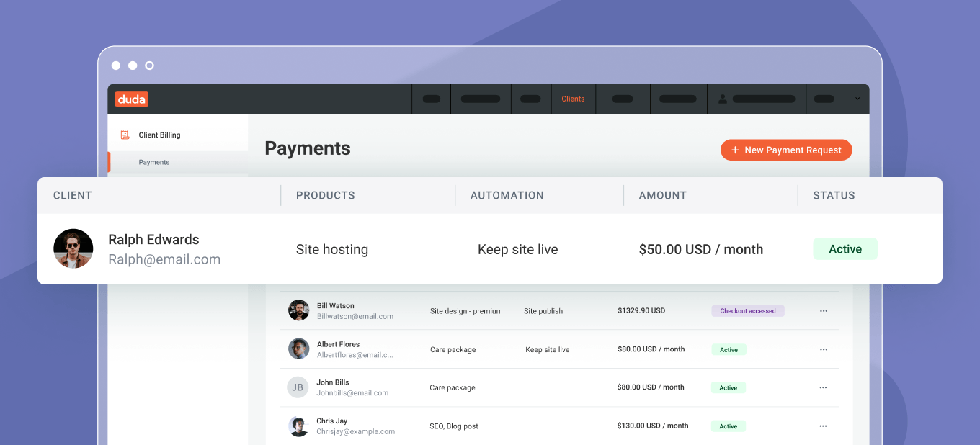The image size is (980, 445).
Task: Expand the top-right account dropdown arrow
Action: pos(857,99)
